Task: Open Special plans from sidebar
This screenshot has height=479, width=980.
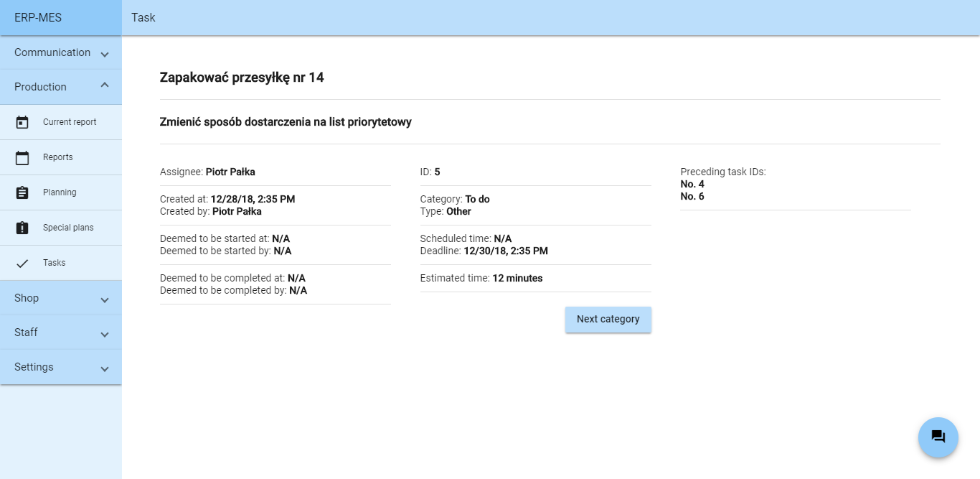Action: pos(68,228)
